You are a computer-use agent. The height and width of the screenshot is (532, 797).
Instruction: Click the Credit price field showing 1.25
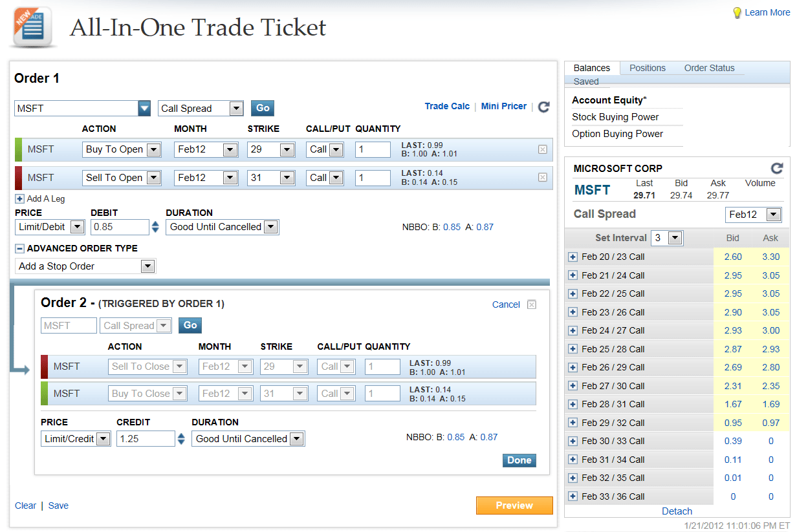[x=146, y=439]
